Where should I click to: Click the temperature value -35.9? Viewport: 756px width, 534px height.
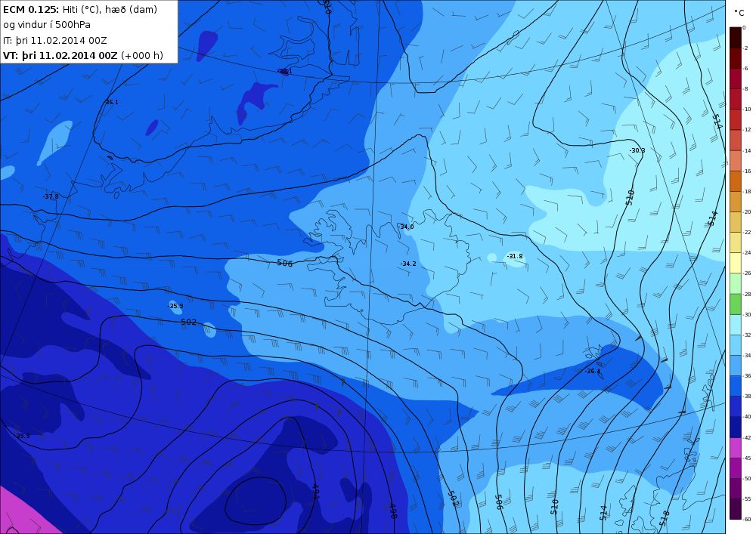click(x=175, y=306)
